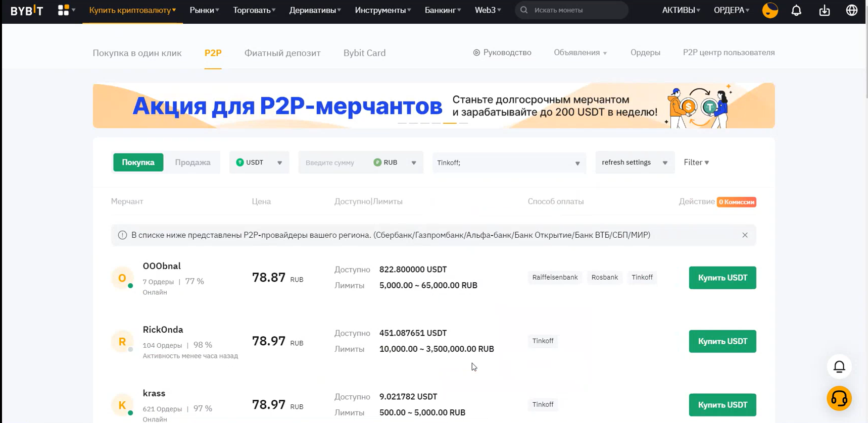868x423 pixels.
Task: Click the download app icon
Action: pos(825,10)
